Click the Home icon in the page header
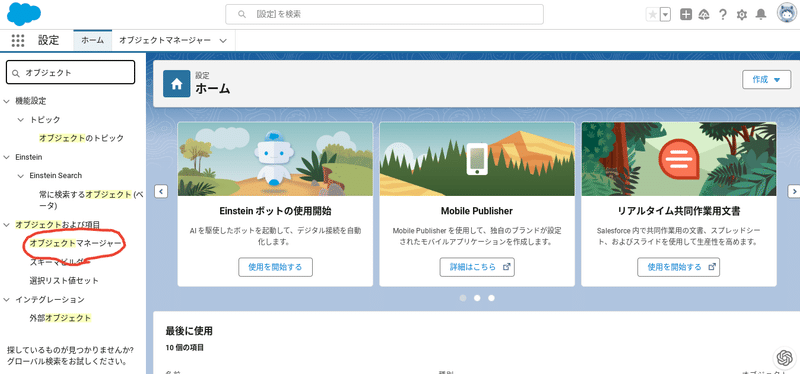The height and width of the screenshot is (374, 800). 177,84
